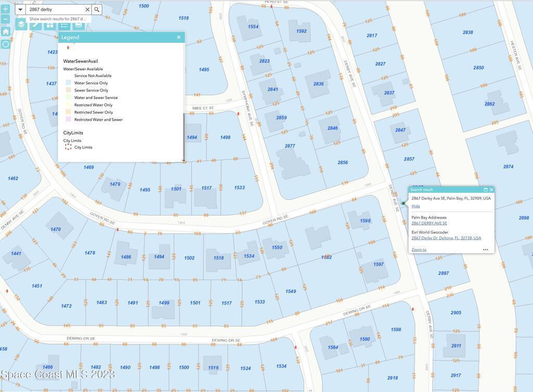Viewport: 533px width, 392px height.
Task: Select the 2867 Derby Dr, Deltona result
Action: pos(446,238)
